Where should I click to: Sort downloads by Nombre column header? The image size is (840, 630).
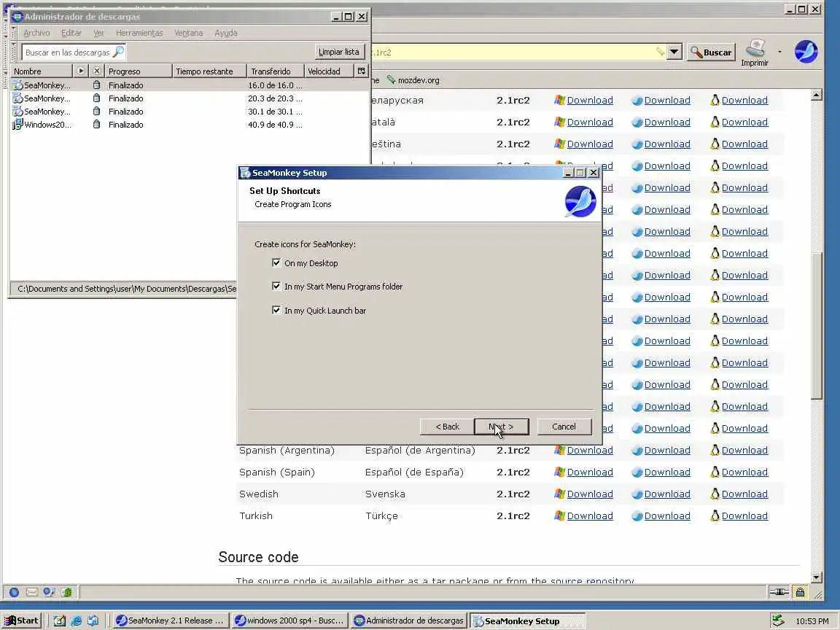coord(42,71)
